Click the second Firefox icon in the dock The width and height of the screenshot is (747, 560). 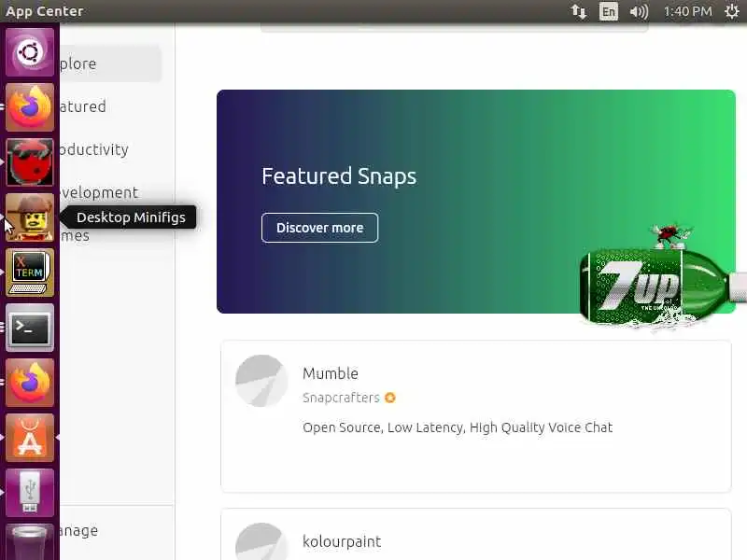(30, 383)
